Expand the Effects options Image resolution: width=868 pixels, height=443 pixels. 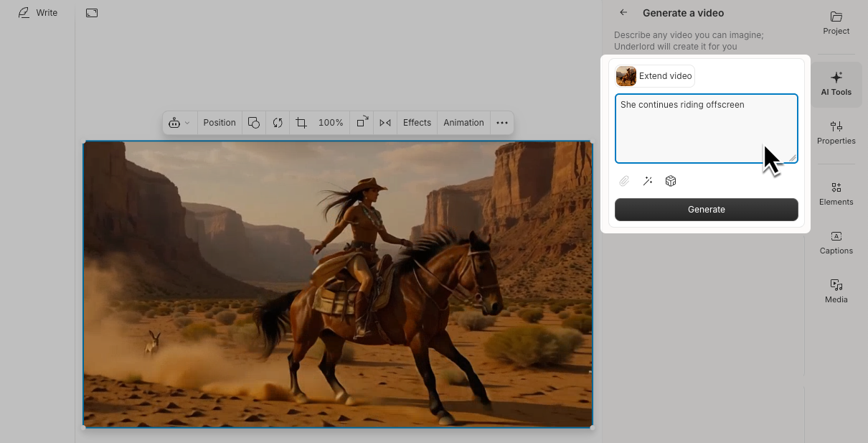coord(417,123)
